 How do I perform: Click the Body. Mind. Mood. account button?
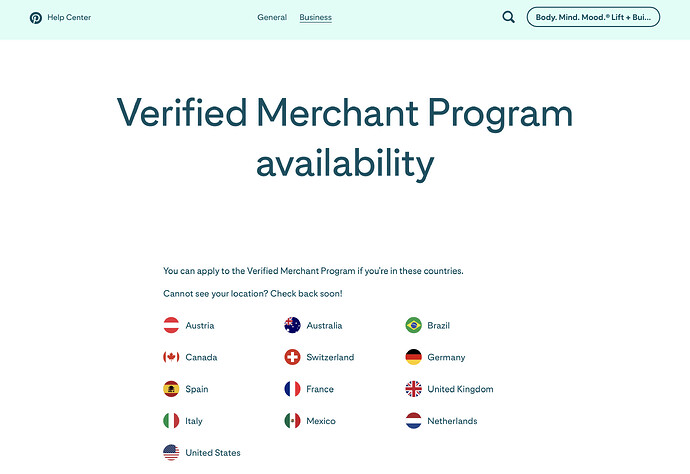coord(593,17)
